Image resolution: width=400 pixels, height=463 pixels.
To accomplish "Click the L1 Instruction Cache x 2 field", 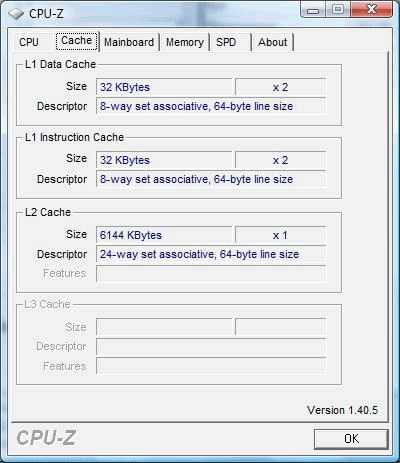I will pos(280,160).
